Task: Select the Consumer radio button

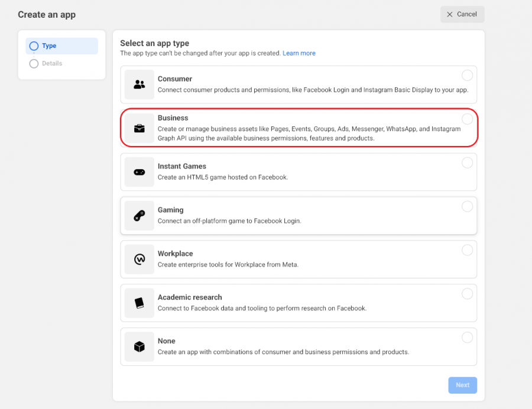Action: 467,75
